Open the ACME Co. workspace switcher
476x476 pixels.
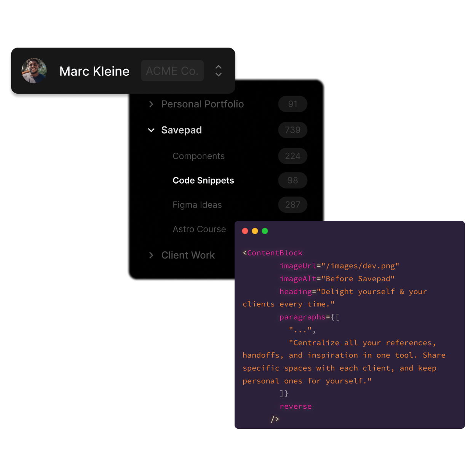pyautogui.click(x=172, y=70)
